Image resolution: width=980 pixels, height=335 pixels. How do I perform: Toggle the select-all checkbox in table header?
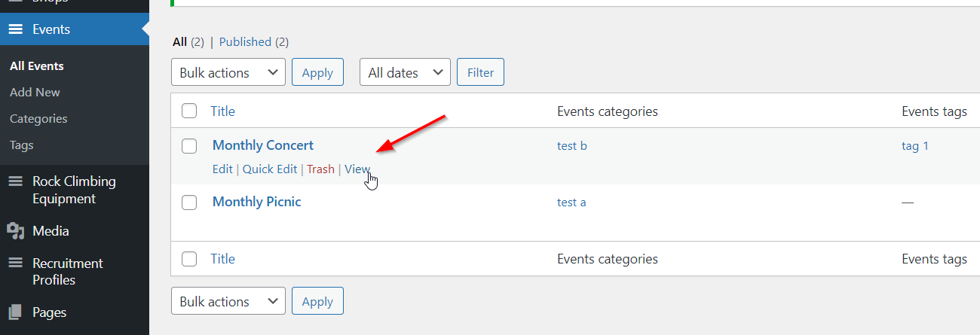coord(189,111)
